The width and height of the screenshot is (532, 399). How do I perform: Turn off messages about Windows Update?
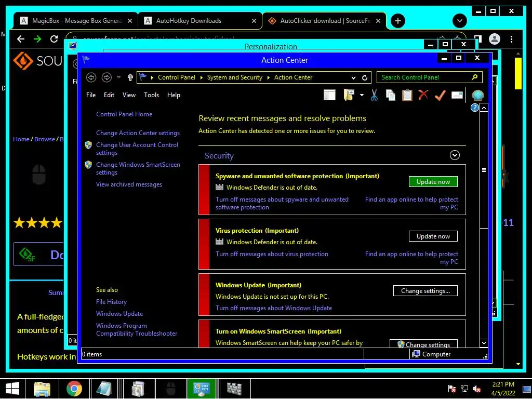[274, 308]
